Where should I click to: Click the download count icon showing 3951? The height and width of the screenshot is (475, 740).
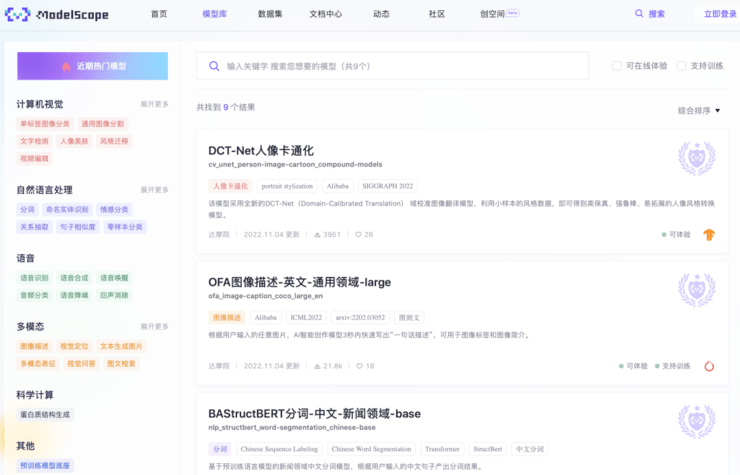317,235
